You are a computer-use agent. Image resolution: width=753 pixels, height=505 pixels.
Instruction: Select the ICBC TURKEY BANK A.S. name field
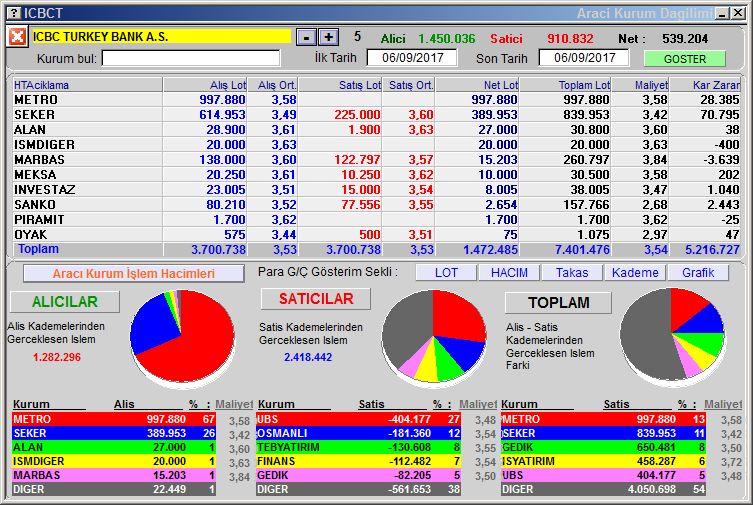pos(161,37)
